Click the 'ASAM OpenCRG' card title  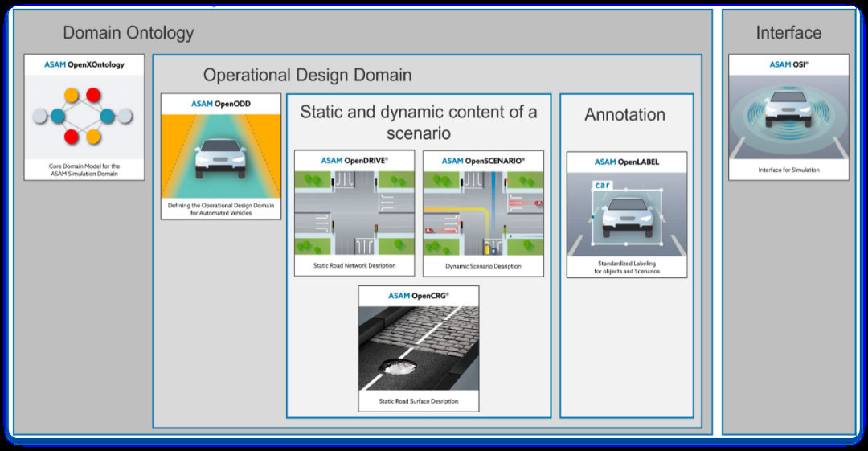pyautogui.click(x=419, y=296)
